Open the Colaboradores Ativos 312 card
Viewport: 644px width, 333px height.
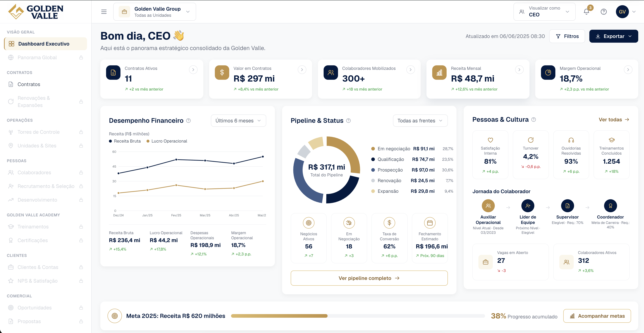click(591, 262)
